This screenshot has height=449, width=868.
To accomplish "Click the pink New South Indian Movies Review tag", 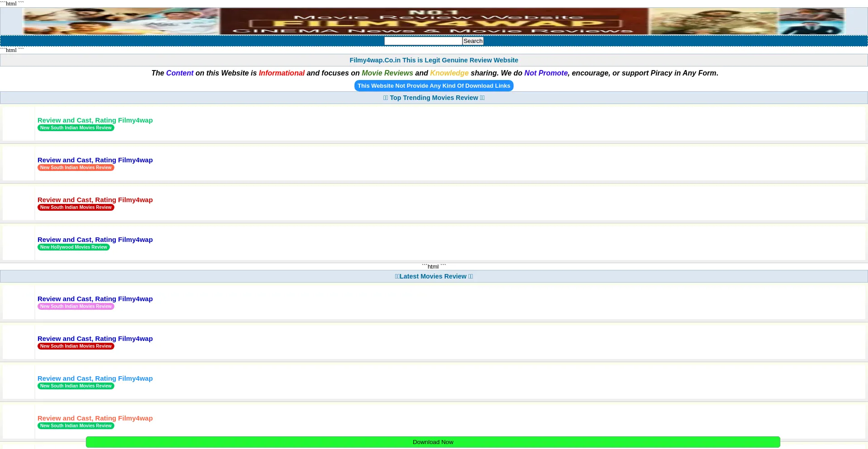I will tap(76, 307).
